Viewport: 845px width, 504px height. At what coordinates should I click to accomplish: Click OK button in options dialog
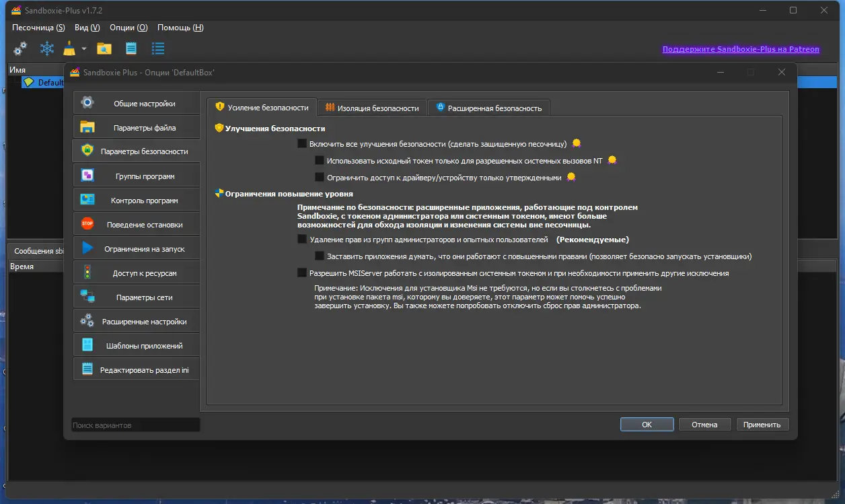coord(647,425)
